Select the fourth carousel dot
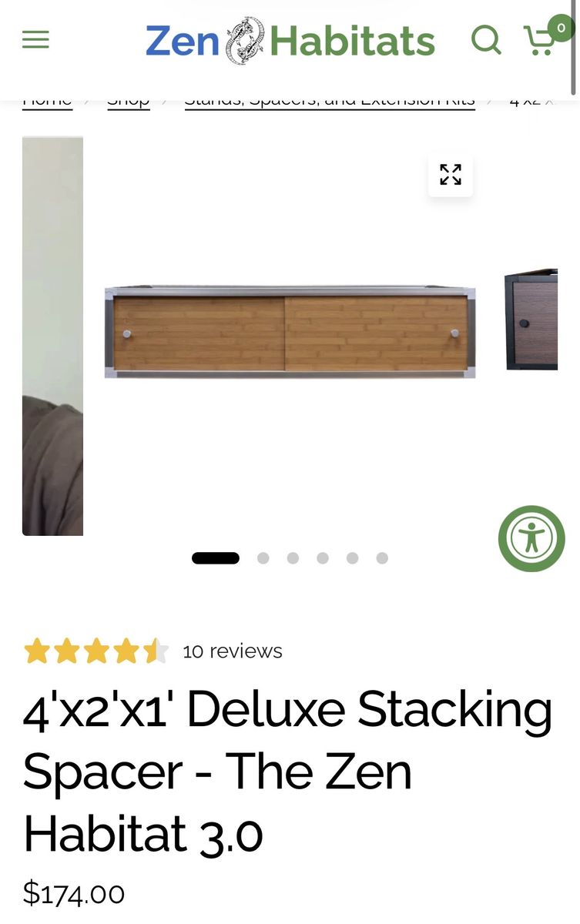This screenshot has height=924, width=580. click(x=323, y=558)
